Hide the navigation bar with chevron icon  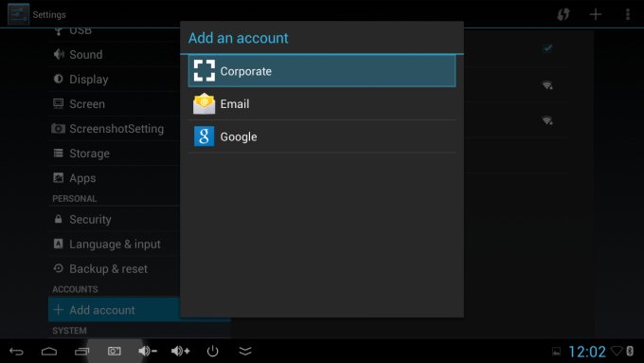coord(245,351)
